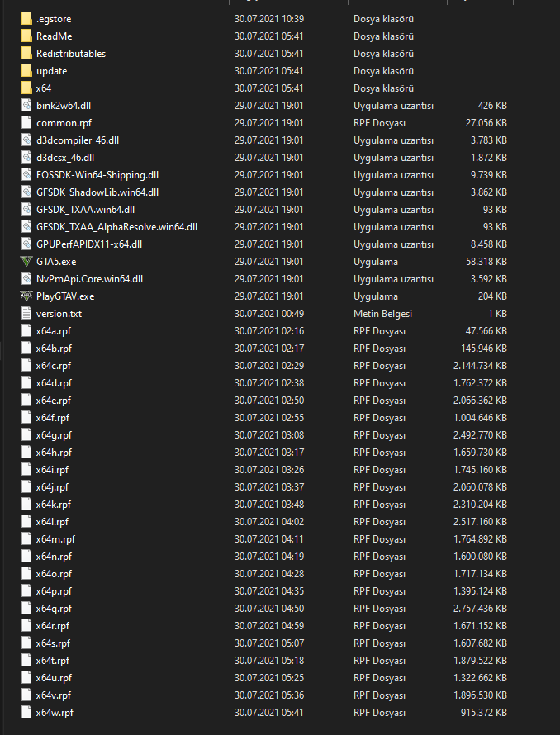The width and height of the screenshot is (560, 735).
Task: Select the 2.517.160 KB size value
Action: coord(480,522)
